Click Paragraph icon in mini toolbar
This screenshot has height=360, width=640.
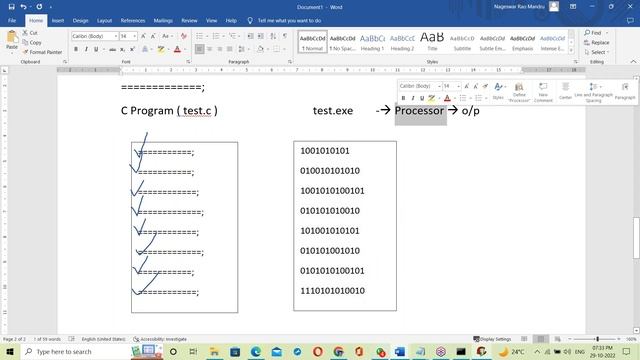tap(625, 91)
